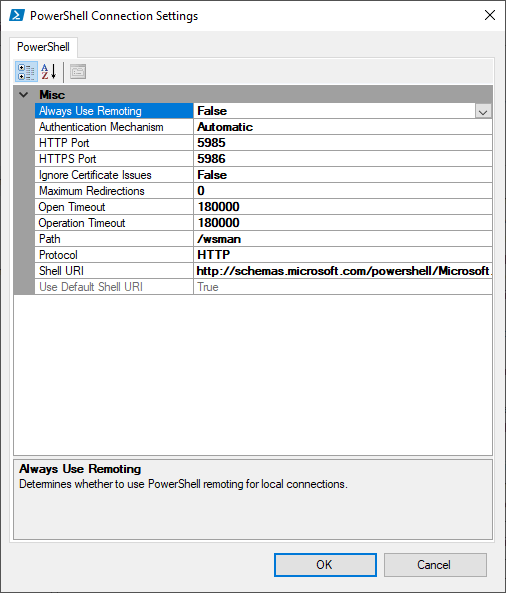Edit the Maximum Redirections value
The height and width of the screenshot is (593, 506).
pyautogui.click(x=343, y=191)
